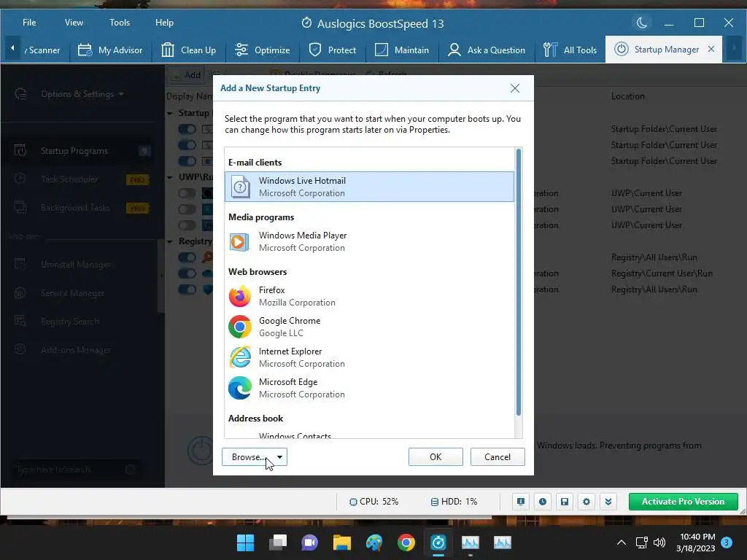Screen dimensions: 747x560
Task: Show hidden tray icons chevron
Action: pos(622,542)
